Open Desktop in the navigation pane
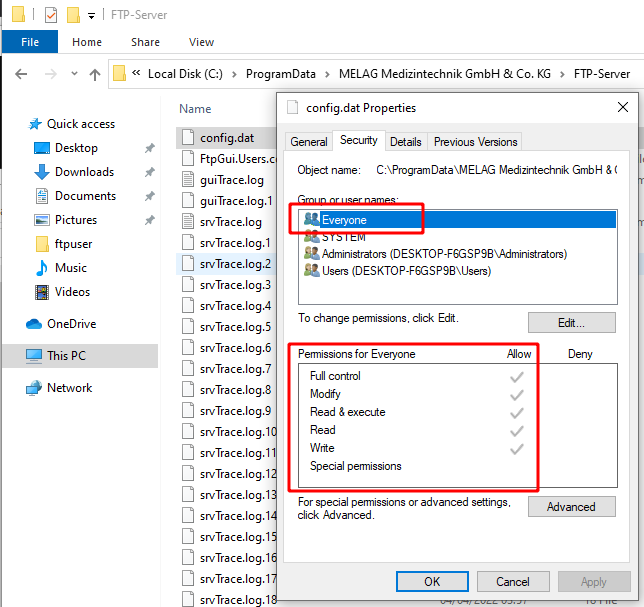 pos(76,148)
